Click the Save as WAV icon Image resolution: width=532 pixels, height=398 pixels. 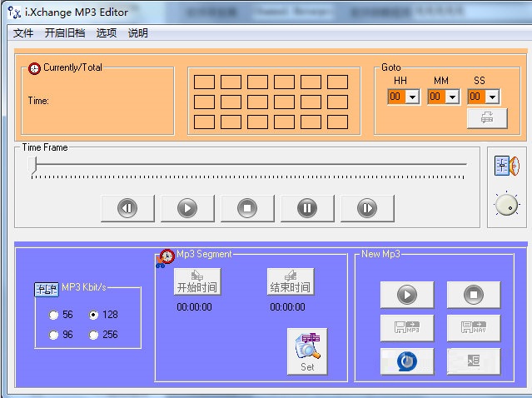click(474, 328)
